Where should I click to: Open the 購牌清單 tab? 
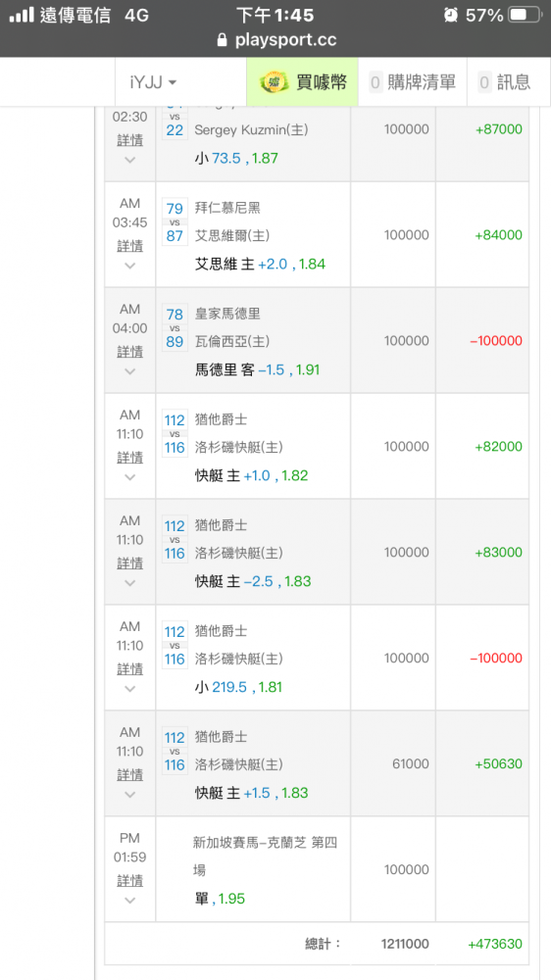click(x=413, y=82)
